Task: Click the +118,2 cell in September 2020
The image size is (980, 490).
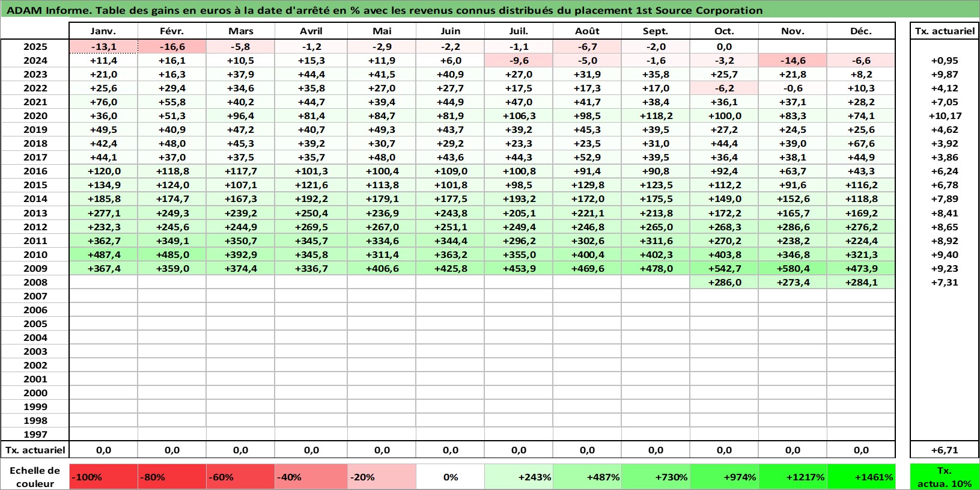Action: pos(656,115)
